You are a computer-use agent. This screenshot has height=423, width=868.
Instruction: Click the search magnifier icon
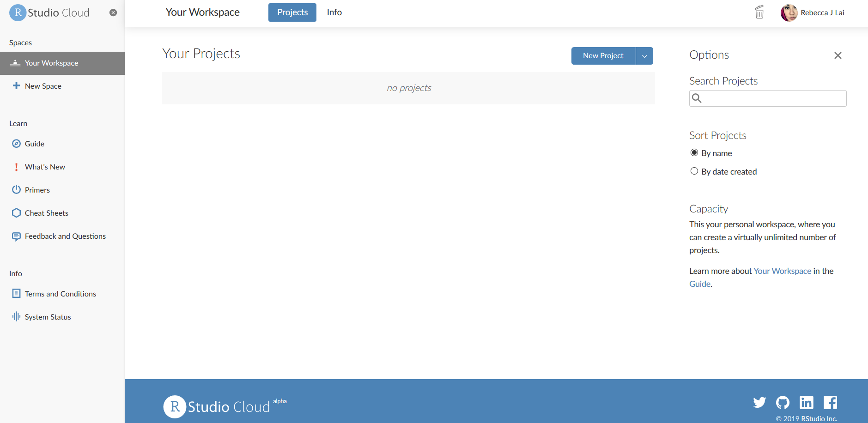point(697,98)
